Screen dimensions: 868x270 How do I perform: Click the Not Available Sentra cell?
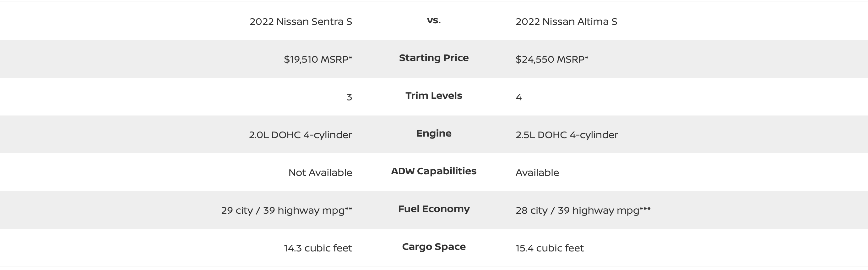click(320, 173)
